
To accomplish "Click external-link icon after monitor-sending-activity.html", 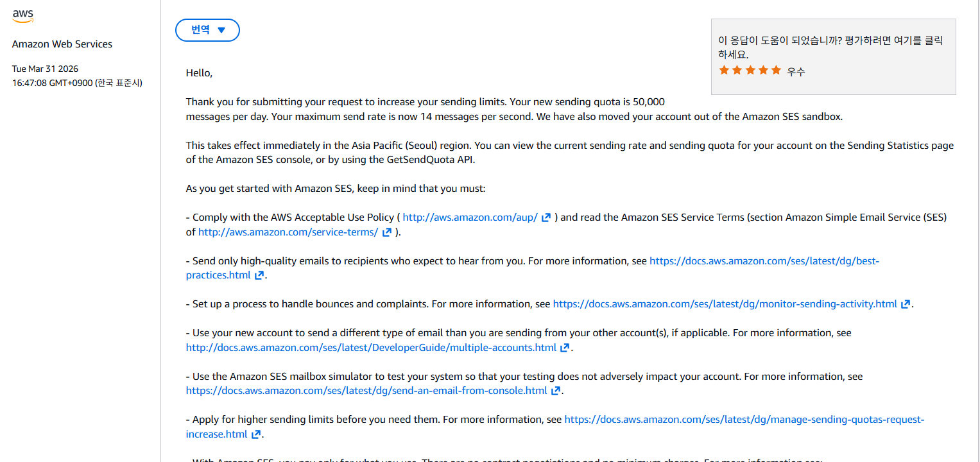I will 906,304.
